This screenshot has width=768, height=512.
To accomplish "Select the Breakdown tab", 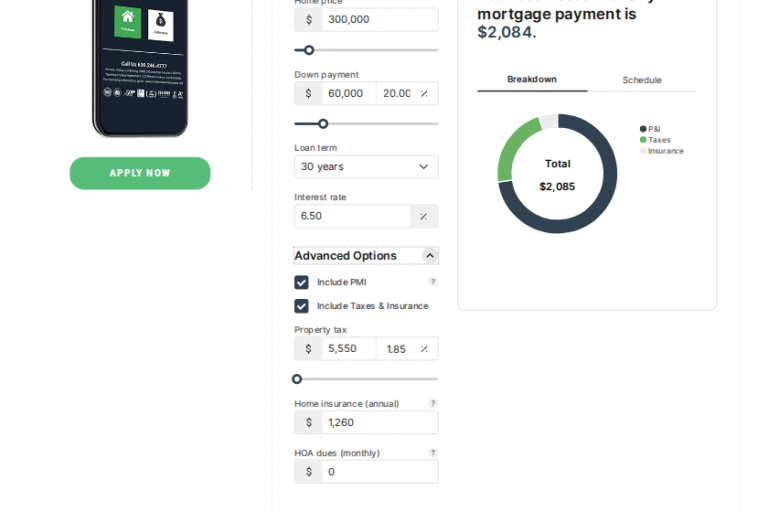I will (x=531, y=79).
